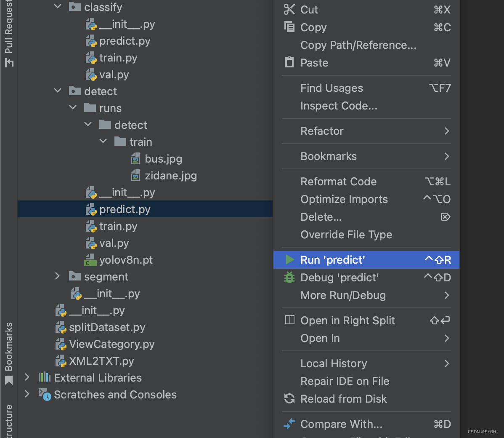This screenshot has width=504, height=438.
Task: Click the Compare With arrows icon
Action: [289, 424]
